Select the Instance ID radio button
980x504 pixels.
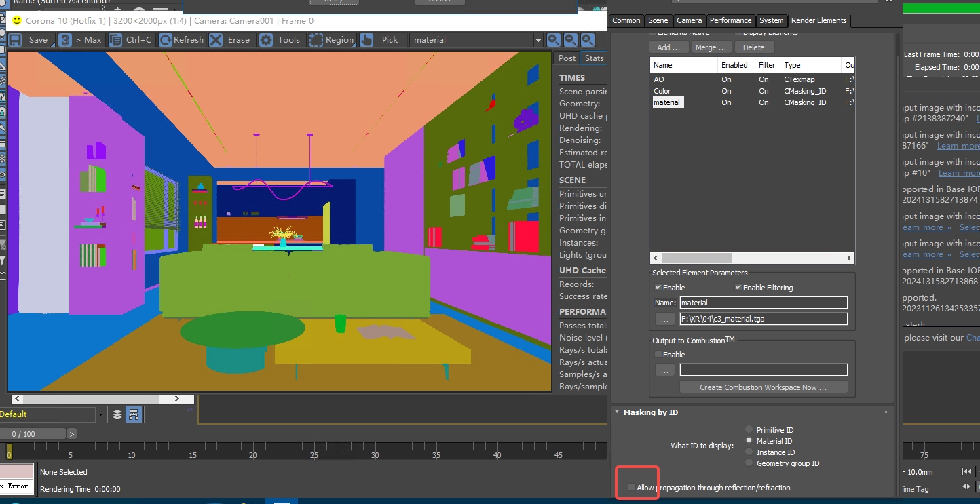[x=749, y=452]
